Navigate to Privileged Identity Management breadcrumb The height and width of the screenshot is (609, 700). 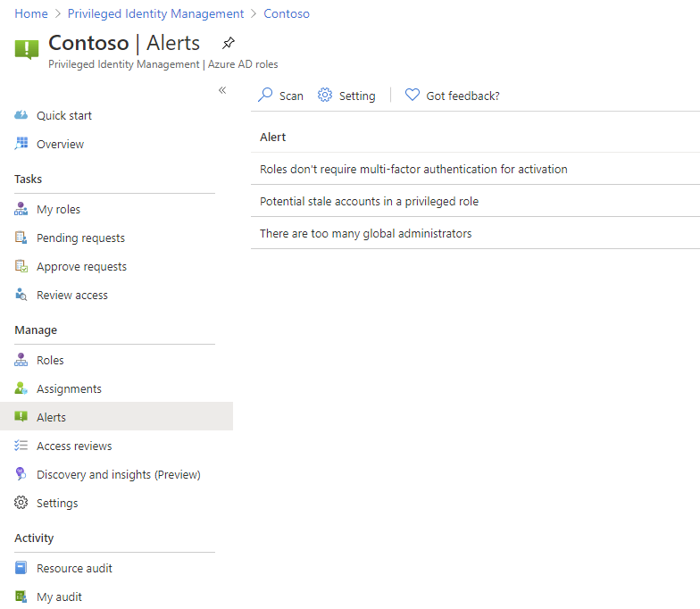[x=155, y=14]
